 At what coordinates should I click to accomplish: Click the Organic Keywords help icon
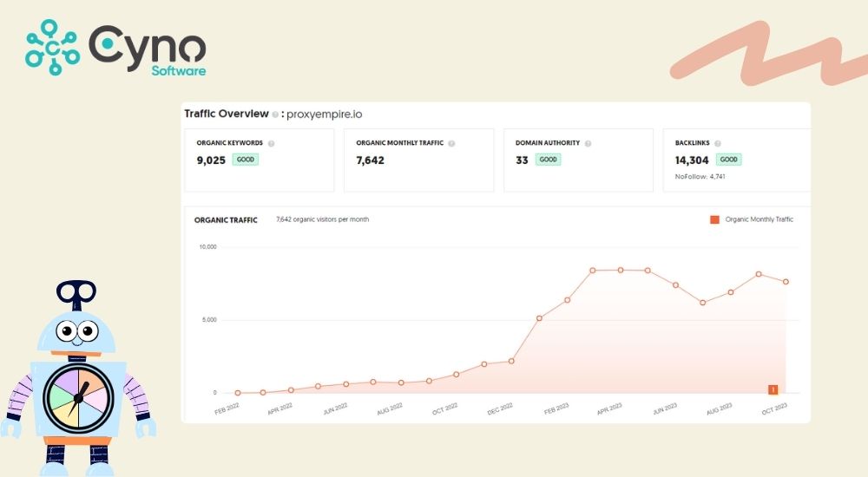click(272, 143)
